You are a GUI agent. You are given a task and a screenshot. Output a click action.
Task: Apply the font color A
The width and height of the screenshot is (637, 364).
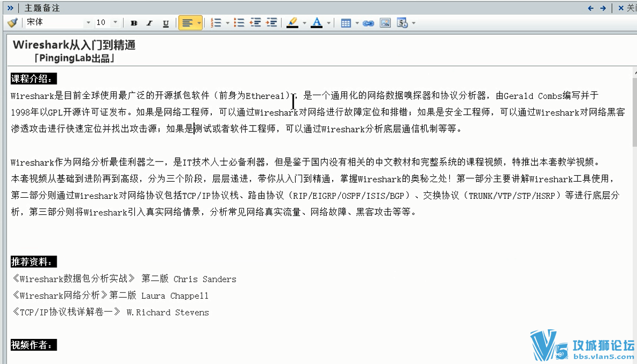point(317,23)
